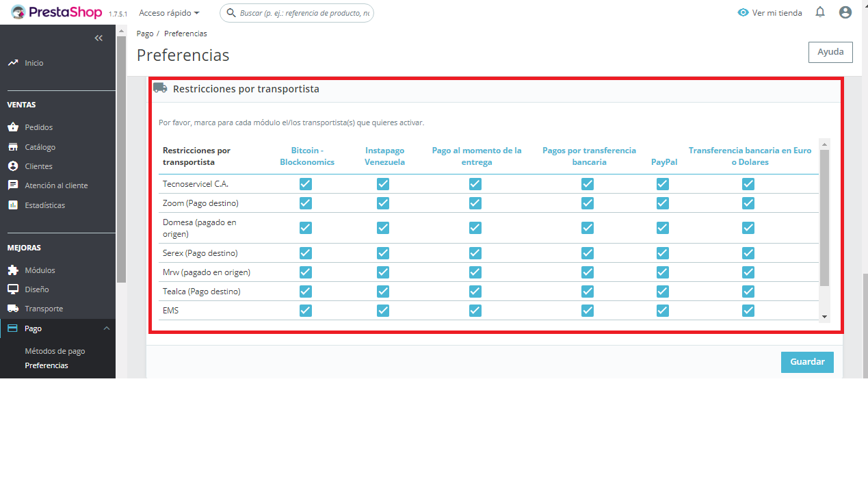Click Serex (Pago destino) row label

200,253
